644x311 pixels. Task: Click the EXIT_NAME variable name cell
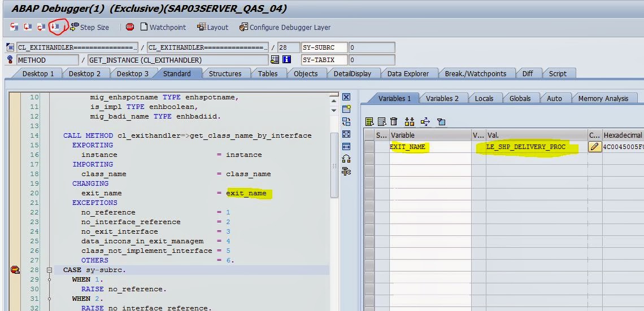pyautogui.click(x=408, y=147)
